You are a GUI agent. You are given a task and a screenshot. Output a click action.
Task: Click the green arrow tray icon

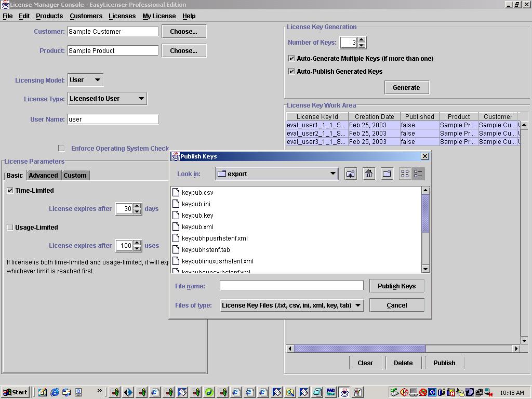click(394, 393)
